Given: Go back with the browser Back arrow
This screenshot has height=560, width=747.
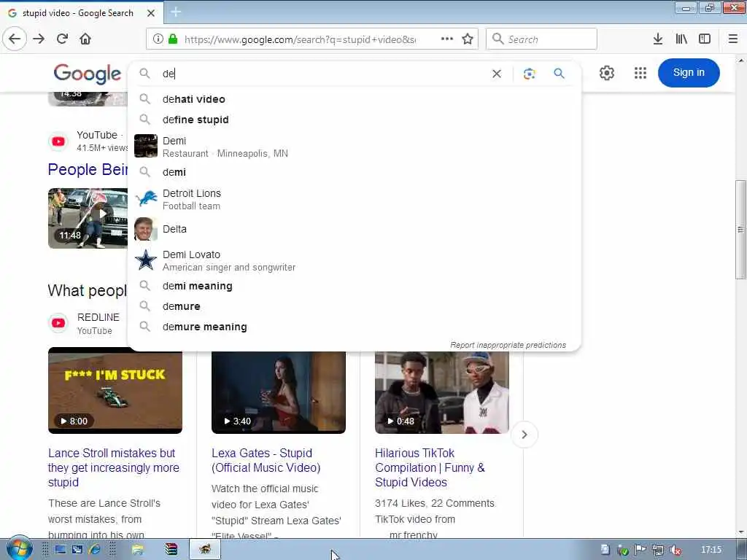Looking at the screenshot, I should click(x=15, y=39).
